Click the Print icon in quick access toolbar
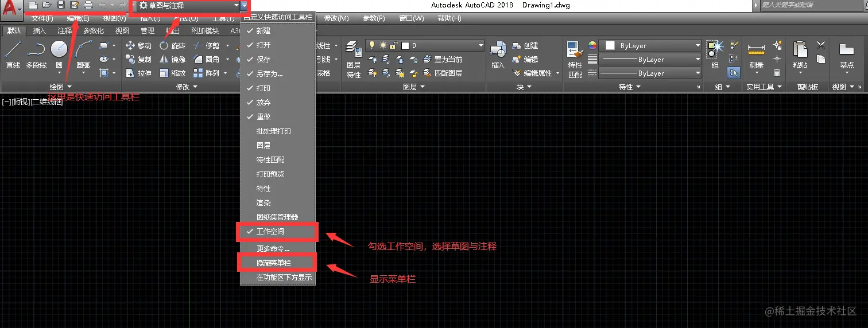 coord(88,5)
